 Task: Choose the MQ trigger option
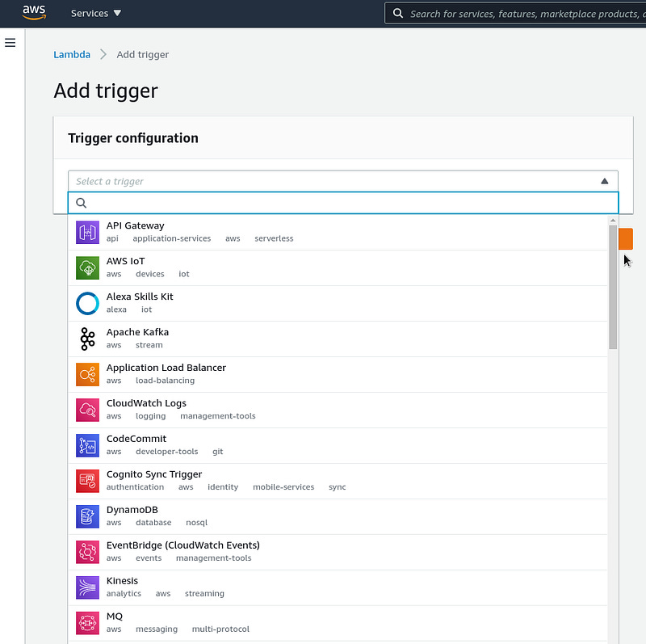pos(338,622)
